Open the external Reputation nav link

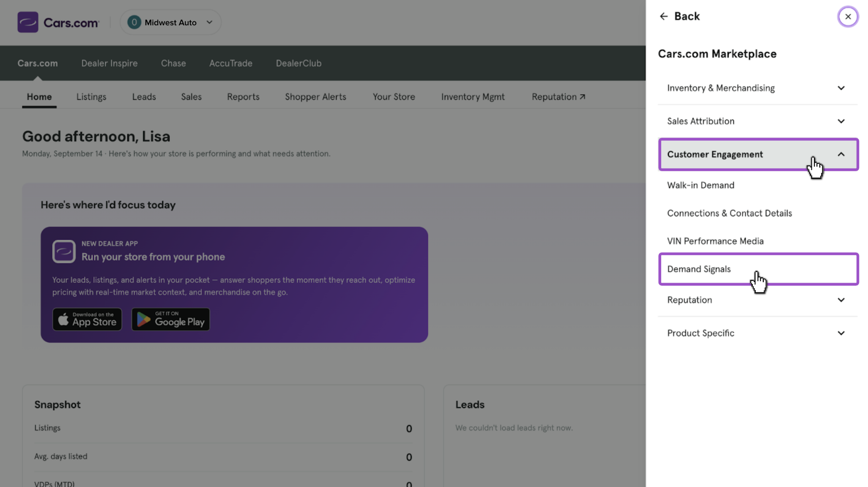pos(558,97)
